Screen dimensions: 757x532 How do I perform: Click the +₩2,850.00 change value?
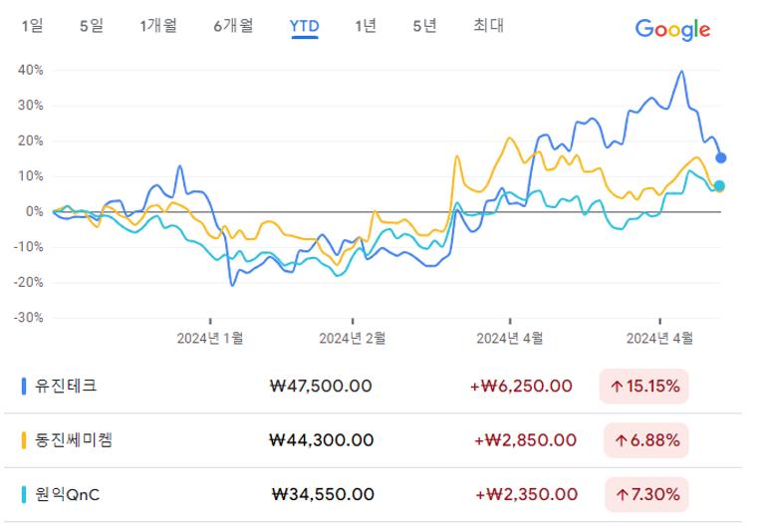[x=525, y=440]
